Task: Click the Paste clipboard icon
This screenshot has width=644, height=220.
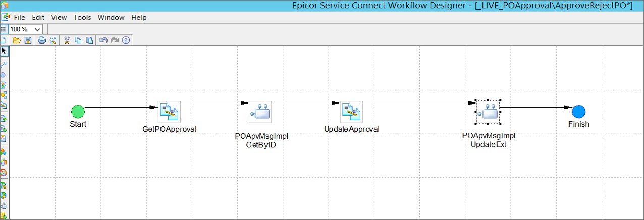Action: point(89,40)
